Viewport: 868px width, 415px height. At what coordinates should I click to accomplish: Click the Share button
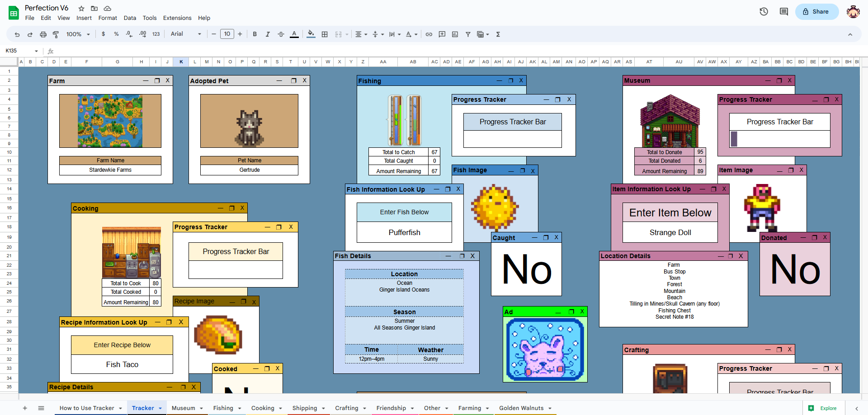click(817, 12)
